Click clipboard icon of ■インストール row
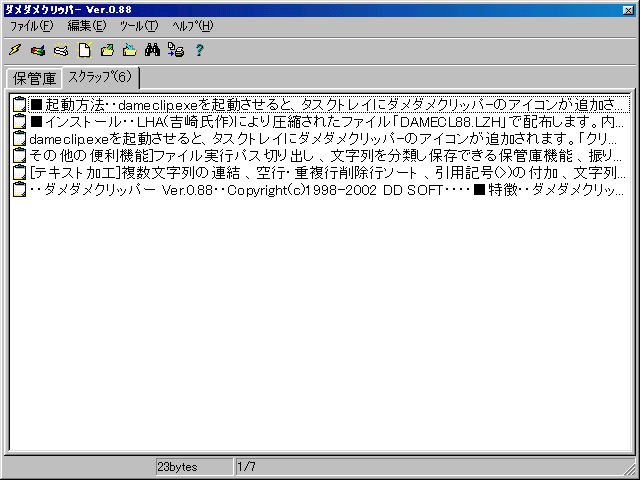 click(19, 122)
